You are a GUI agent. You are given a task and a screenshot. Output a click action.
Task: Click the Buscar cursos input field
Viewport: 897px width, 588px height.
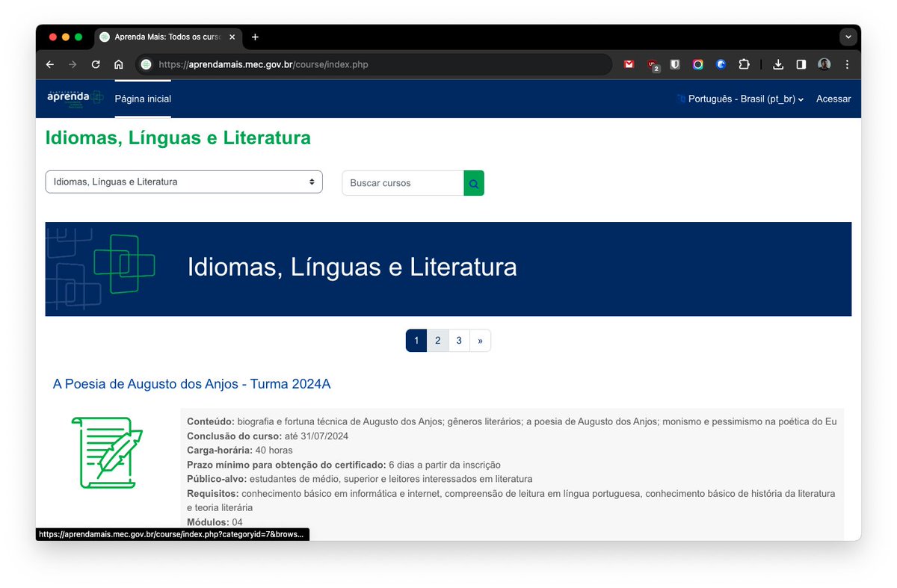click(402, 182)
